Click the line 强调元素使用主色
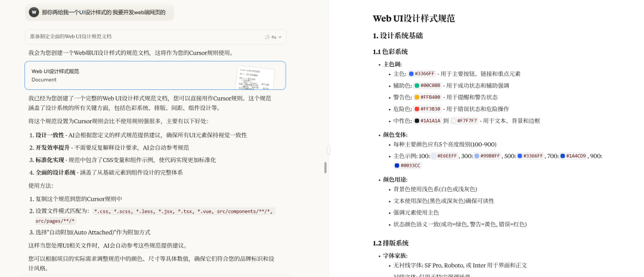Image resolution: width=644 pixels, height=277 pixels. coord(416,213)
